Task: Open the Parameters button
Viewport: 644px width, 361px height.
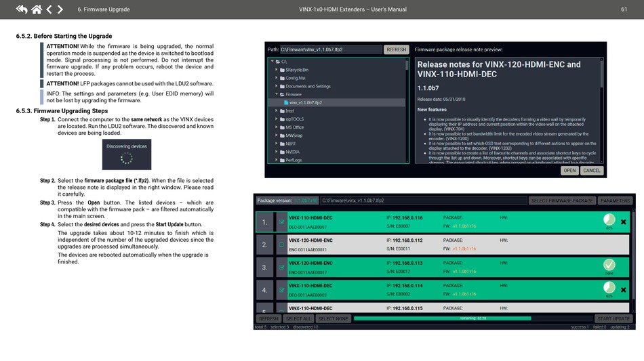Action: pos(615,200)
